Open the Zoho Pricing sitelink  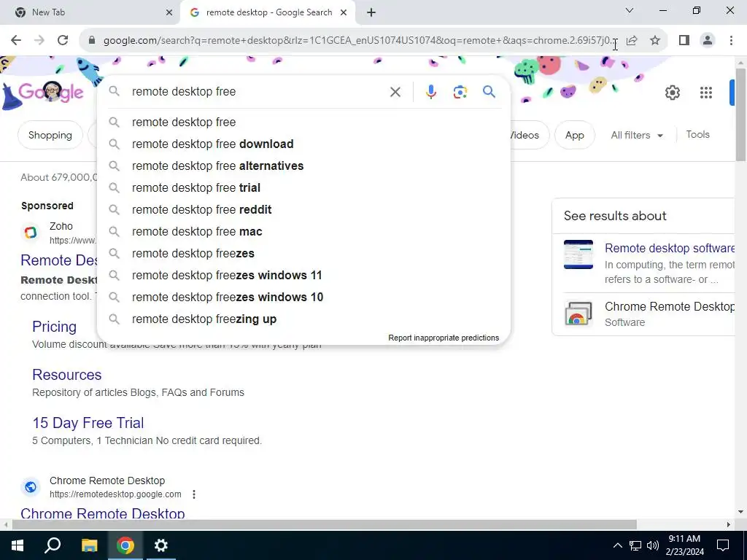(x=54, y=327)
